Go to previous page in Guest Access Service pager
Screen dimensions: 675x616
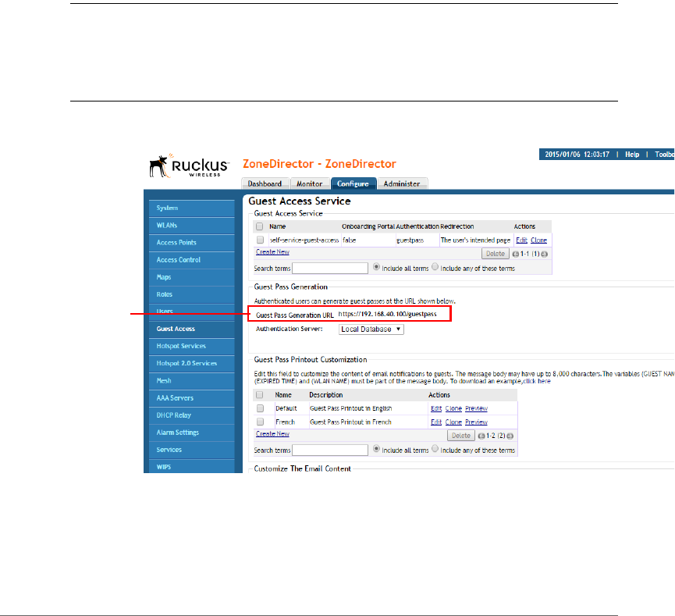[515, 255]
